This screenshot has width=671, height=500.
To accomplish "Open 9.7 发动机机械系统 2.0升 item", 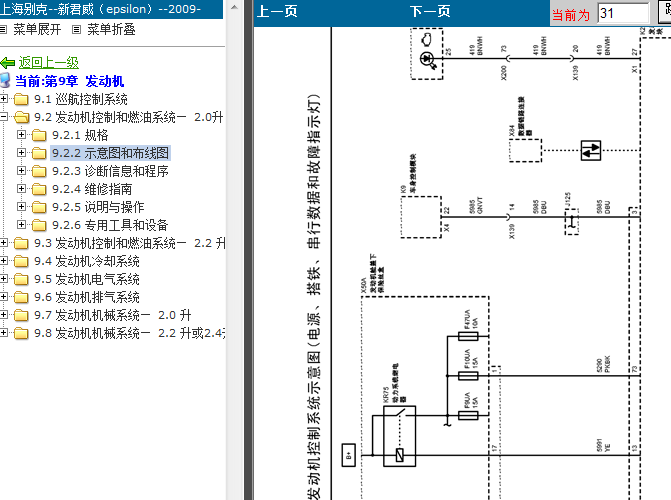I will 113,315.
